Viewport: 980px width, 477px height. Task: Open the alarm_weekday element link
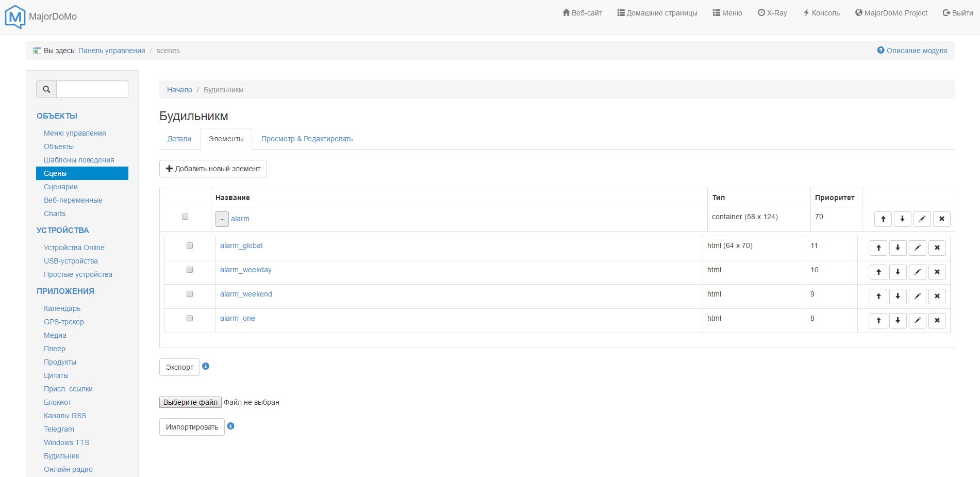[245, 270]
